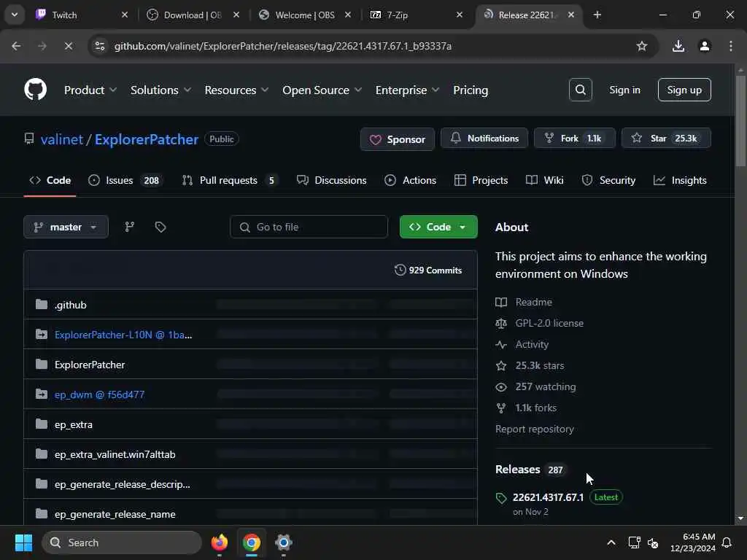747x560 pixels.
Task: Open the tab search dropdown arrow
Action: click(15, 15)
